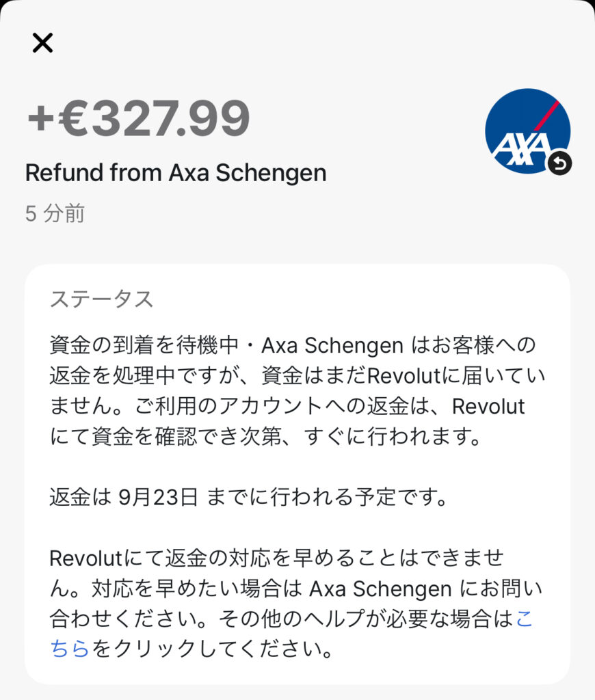The image size is (595, 700).
Task: Tap the +€327.99 refund amount
Action: tap(138, 118)
